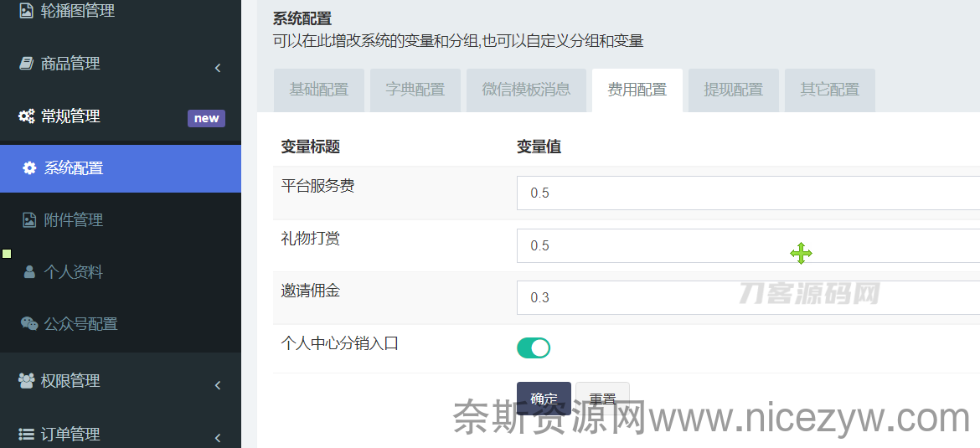Image resolution: width=980 pixels, height=448 pixels.
Task: Click the book icon beside 商品管理
Action: [x=26, y=63]
